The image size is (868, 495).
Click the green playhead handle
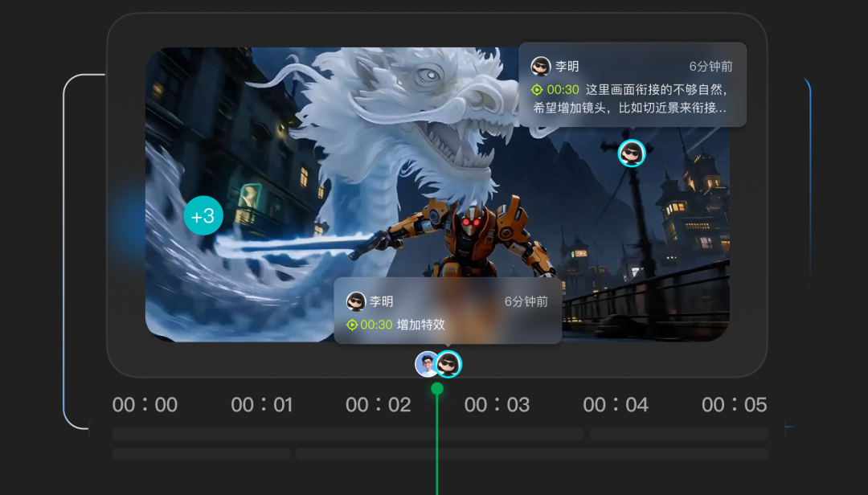[x=437, y=389]
